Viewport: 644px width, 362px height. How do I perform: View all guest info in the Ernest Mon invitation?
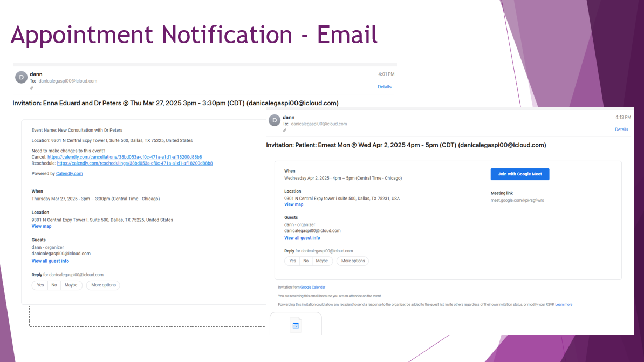click(x=302, y=237)
